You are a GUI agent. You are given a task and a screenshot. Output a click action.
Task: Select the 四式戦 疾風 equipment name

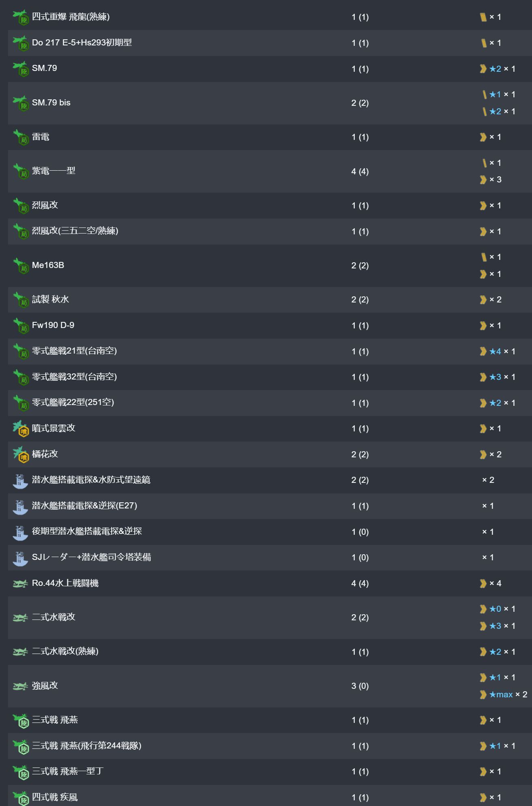[x=55, y=797]
